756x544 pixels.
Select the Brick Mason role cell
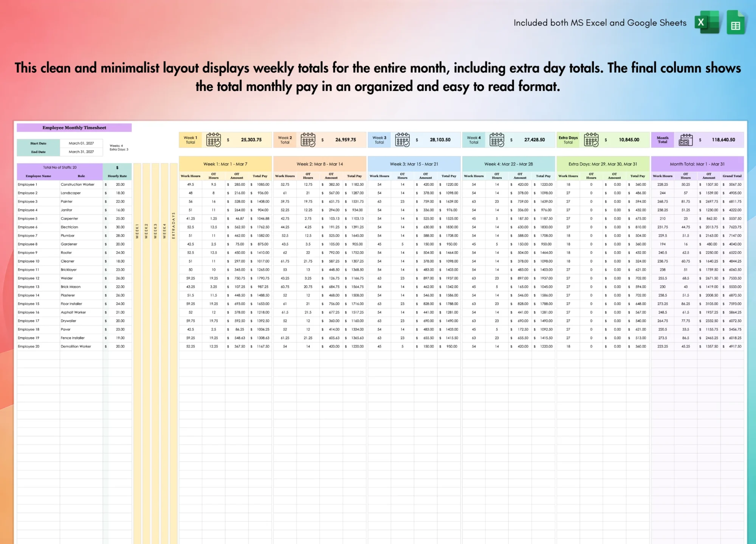81,287
